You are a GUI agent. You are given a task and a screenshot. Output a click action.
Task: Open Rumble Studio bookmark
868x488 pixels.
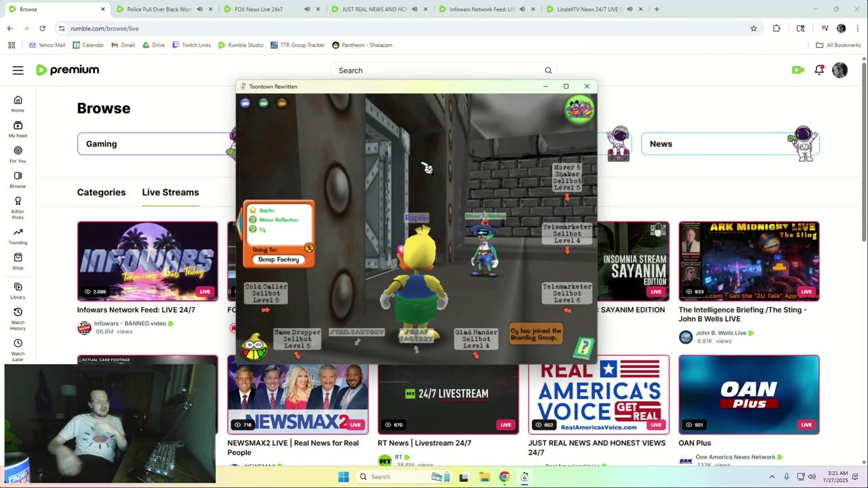241,45
